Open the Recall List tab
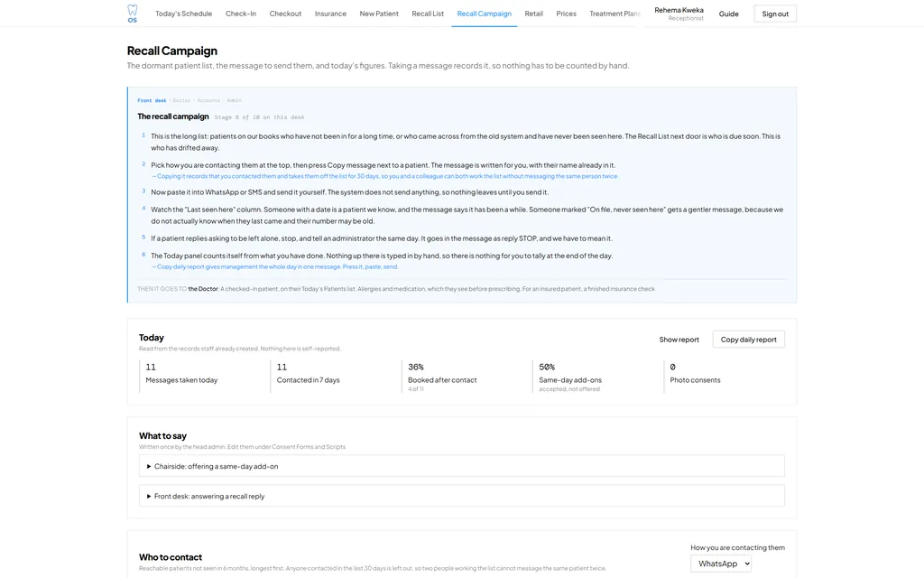 (428, 14)
